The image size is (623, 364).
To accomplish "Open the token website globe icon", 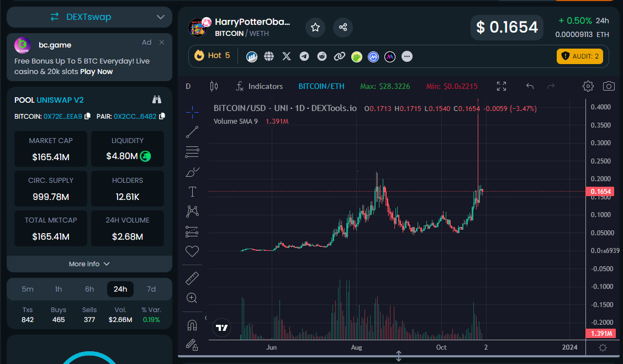I will point(269,56).
